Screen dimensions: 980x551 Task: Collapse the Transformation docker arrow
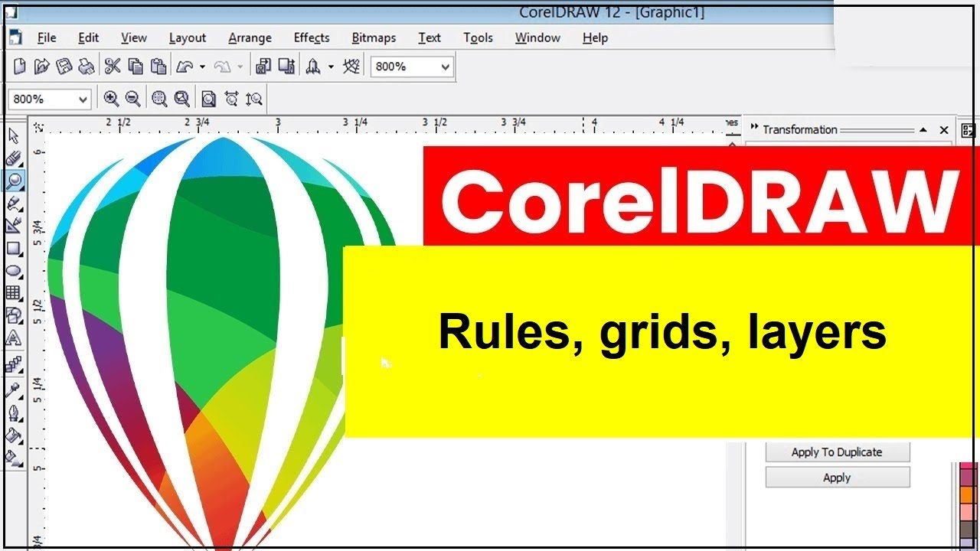pyautogui.click(x=923, y=130)
